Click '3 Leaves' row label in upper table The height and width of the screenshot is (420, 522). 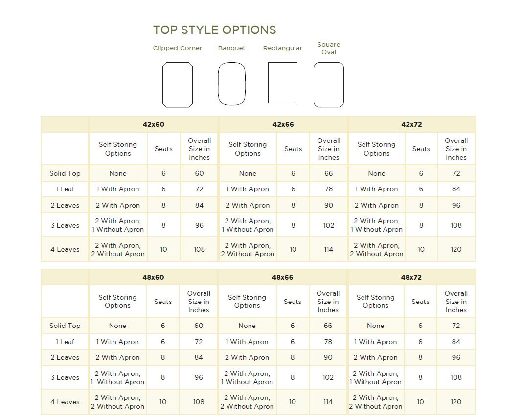[65, 226]
